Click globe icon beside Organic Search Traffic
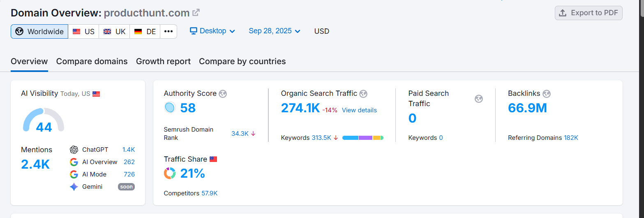Screen dimensions: 644x218 (x=363, y=94)
